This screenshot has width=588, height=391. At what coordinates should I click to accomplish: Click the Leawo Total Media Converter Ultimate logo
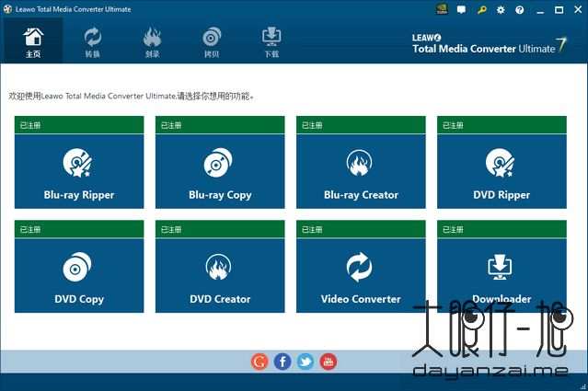click(489, 44)
